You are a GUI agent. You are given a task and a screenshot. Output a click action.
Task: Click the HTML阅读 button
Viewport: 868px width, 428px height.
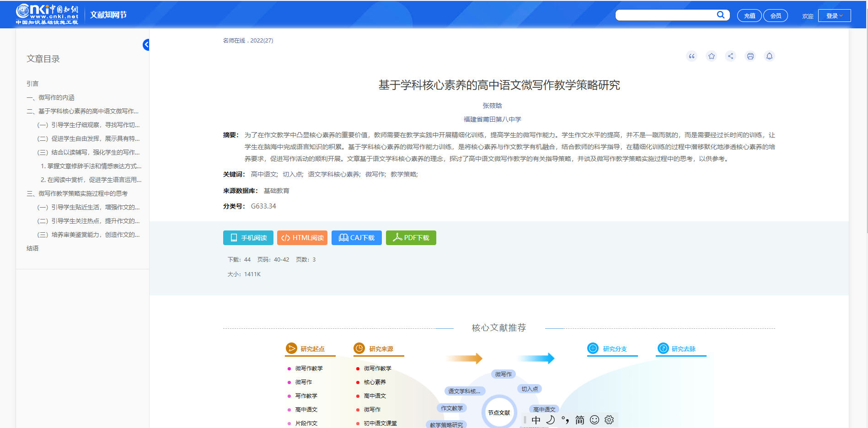(302, 238)
